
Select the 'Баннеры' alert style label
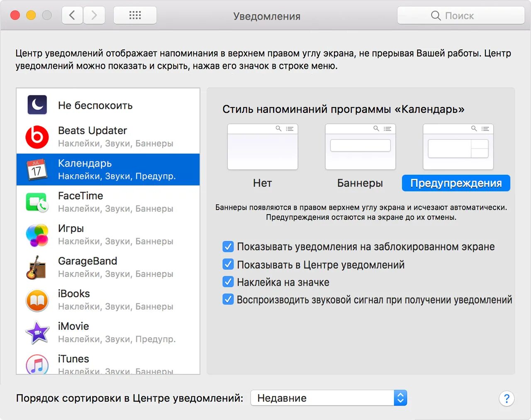tap(360, 183)
